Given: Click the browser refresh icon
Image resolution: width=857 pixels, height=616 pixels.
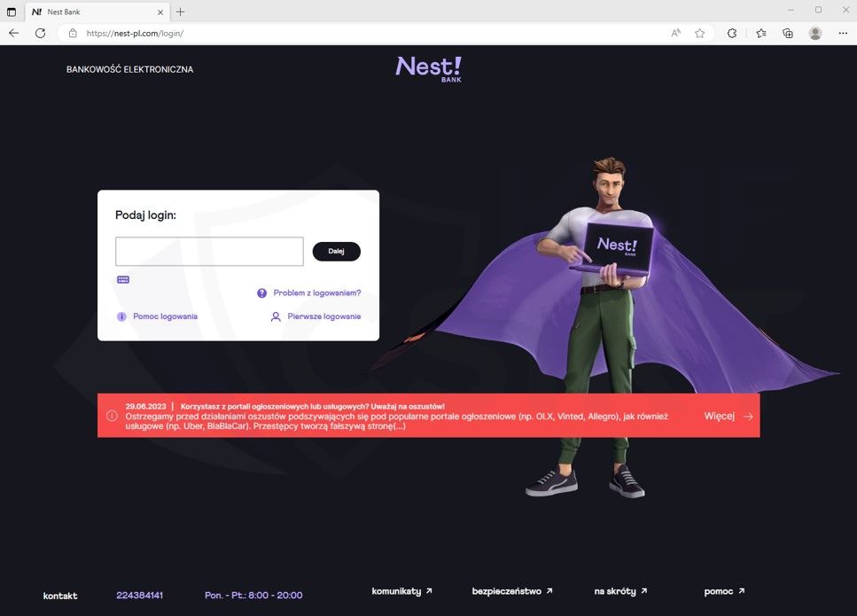Looking at the screenshot, I should coord(41,34).
